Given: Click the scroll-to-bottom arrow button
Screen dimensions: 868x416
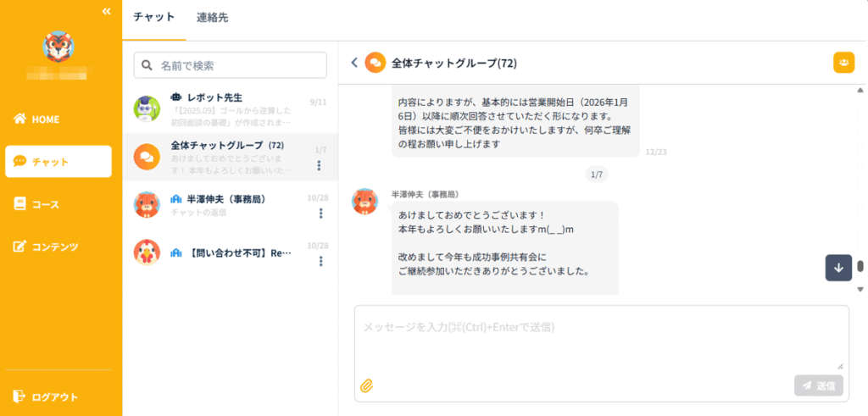Looking at the screenshot, I should click(x=838, y=267).
